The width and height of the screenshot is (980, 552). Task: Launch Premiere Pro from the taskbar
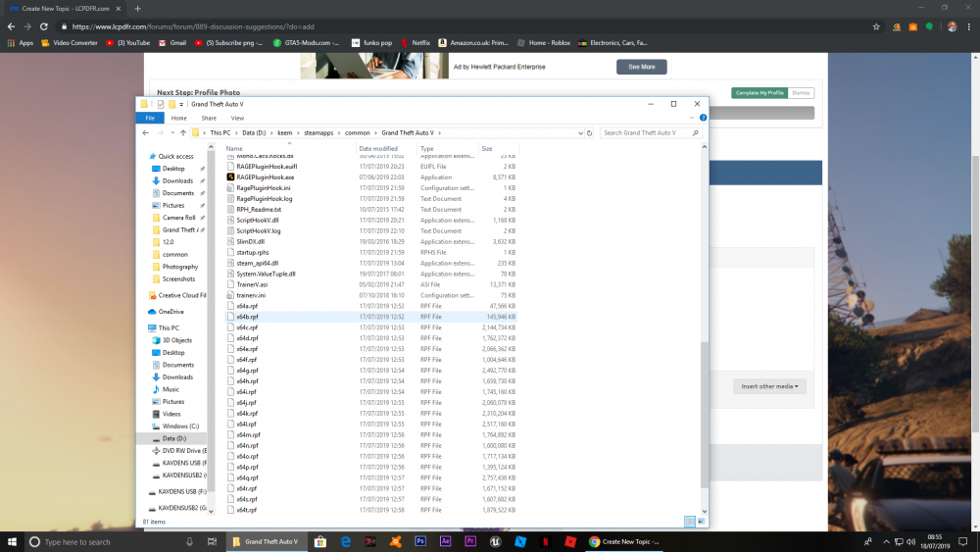pos(470,541)
